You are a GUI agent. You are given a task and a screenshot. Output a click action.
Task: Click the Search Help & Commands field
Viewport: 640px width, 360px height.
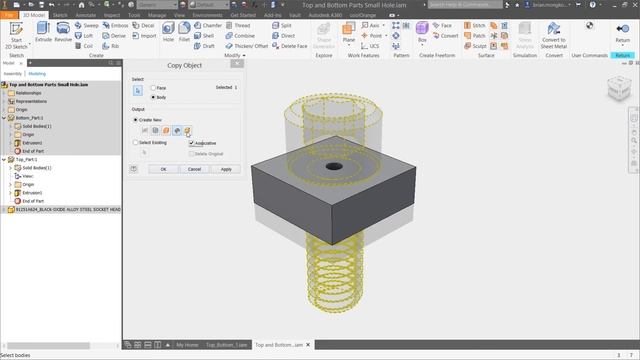point(465,5)
